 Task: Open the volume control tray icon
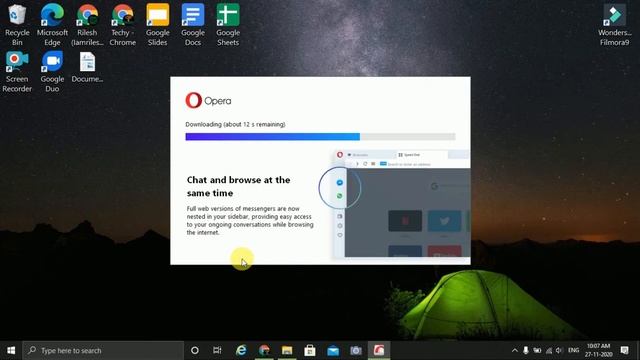coord(559,350)
